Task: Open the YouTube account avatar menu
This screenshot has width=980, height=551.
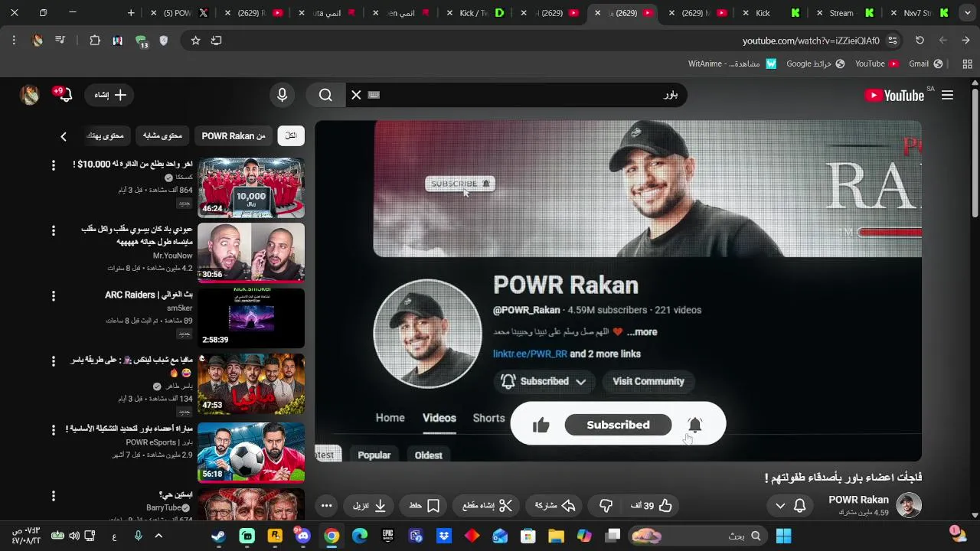Action: click(29, 95)
